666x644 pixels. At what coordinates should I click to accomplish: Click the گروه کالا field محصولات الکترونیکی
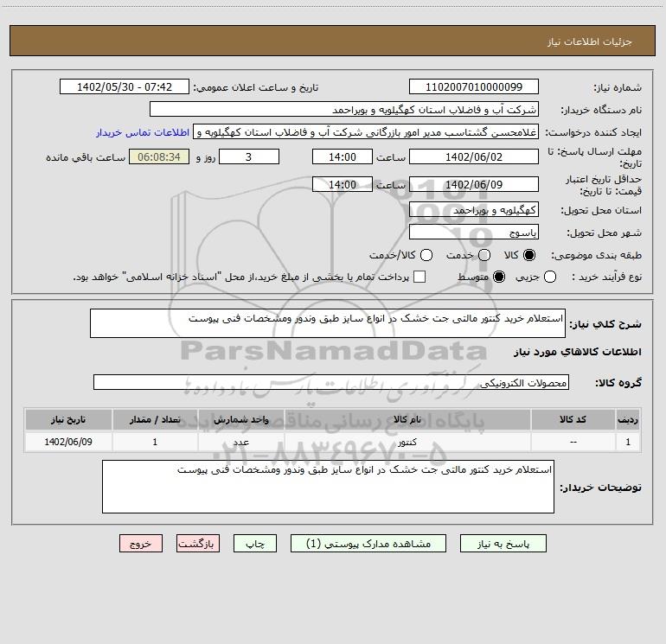[331, 382]
